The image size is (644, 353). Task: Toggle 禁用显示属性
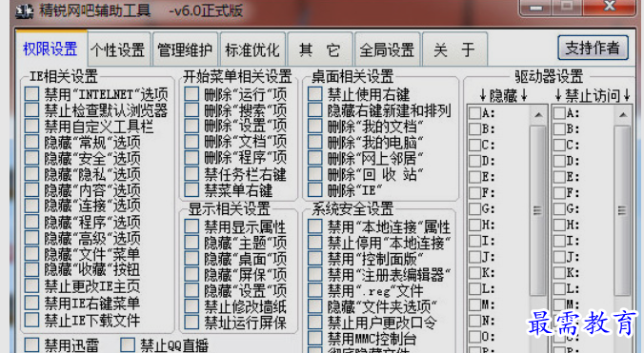[x=191, y=226]
